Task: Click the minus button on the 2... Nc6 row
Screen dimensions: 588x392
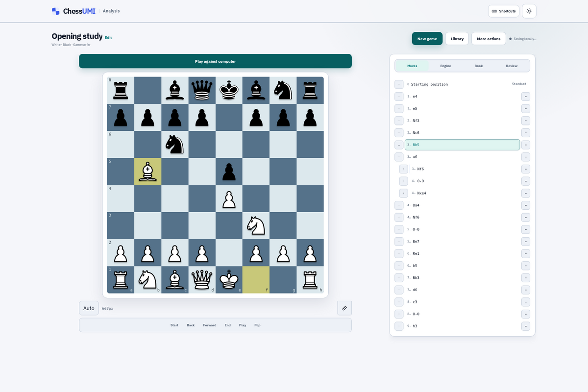Action: [525, 133]
